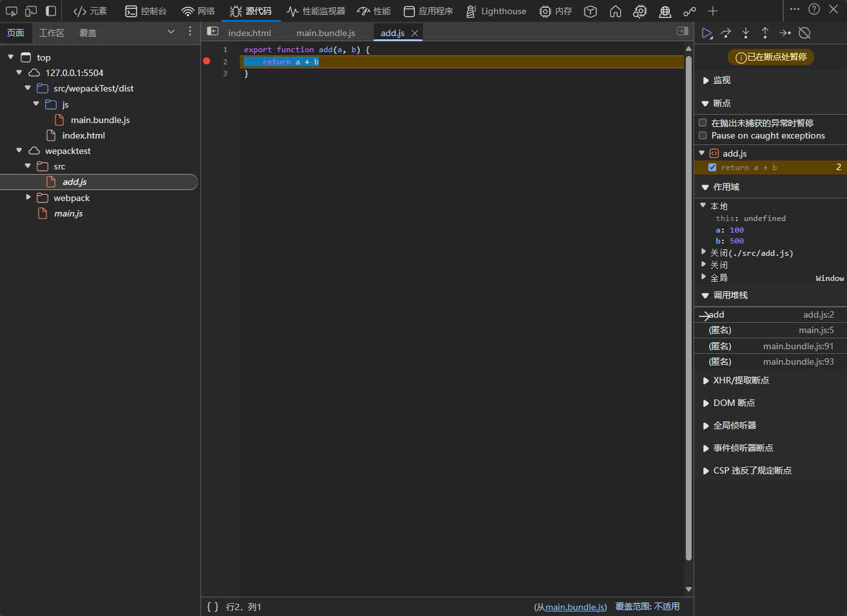Click the step over function icon
Viewport: 847px width, 616px height.
726,33
